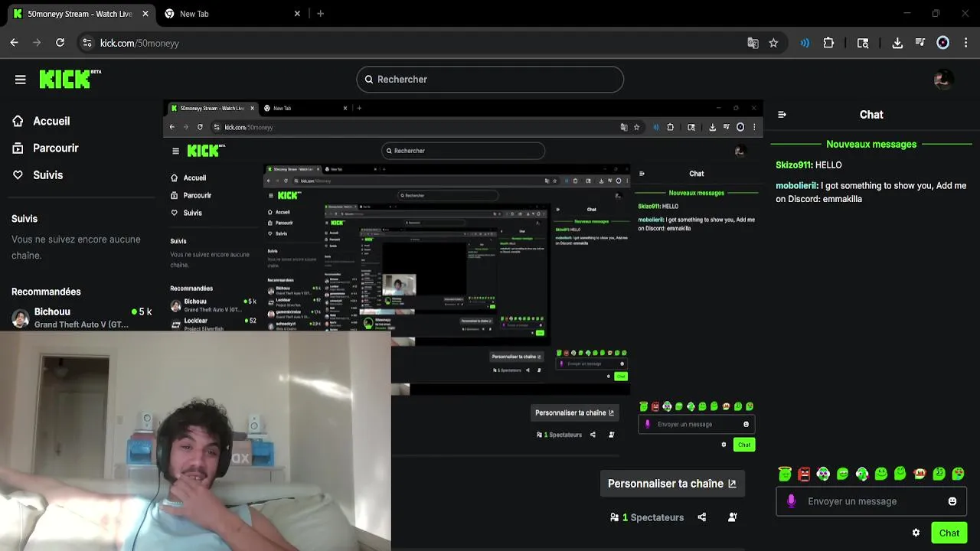
Task: Open the user avatar menu on Kick
Action: (x=943, y=79)
